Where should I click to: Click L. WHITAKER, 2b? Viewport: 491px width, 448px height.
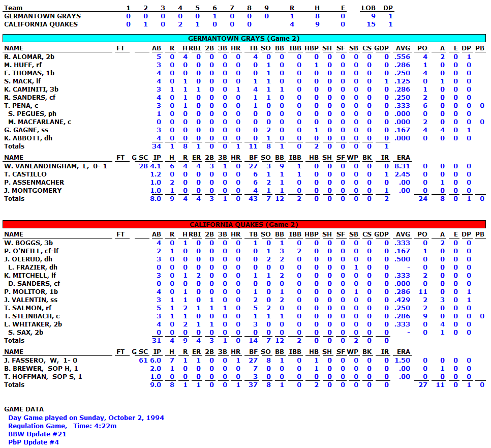tap(33, 324)
